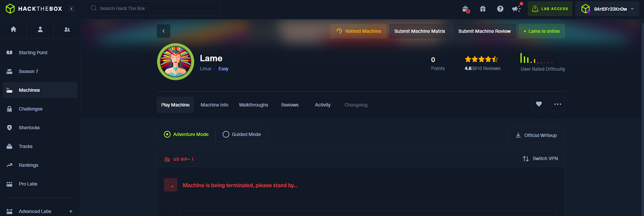Open the LAB ACCESS button

click(x=550, y=9)
